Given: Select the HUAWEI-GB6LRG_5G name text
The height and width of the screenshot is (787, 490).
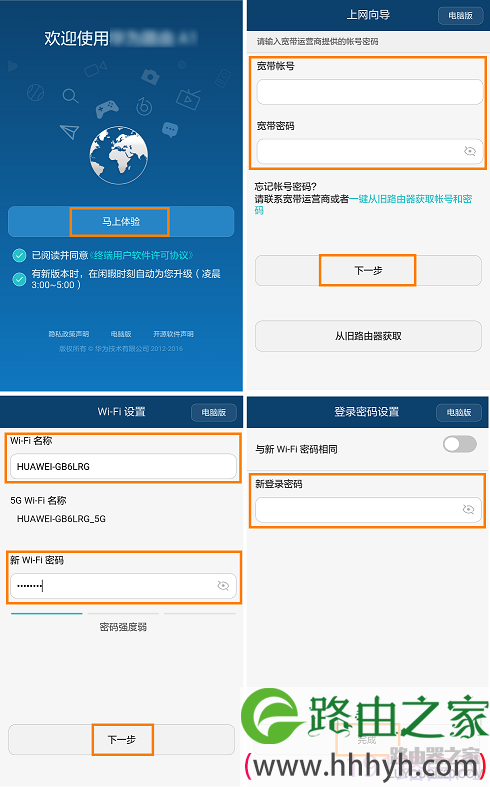Looking at the screenshot, I should pos(61,519).
